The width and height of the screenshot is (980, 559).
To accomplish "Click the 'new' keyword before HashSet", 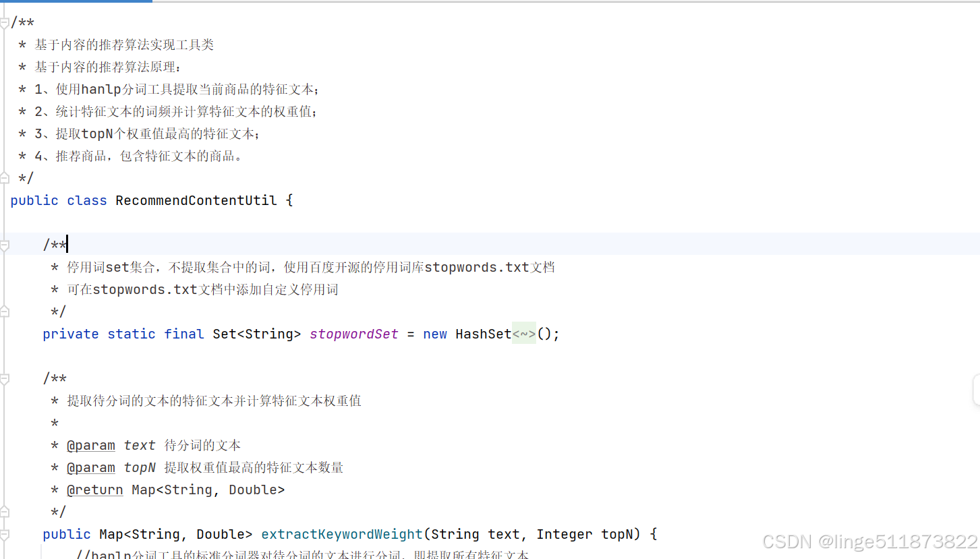I will click(435, 334).
